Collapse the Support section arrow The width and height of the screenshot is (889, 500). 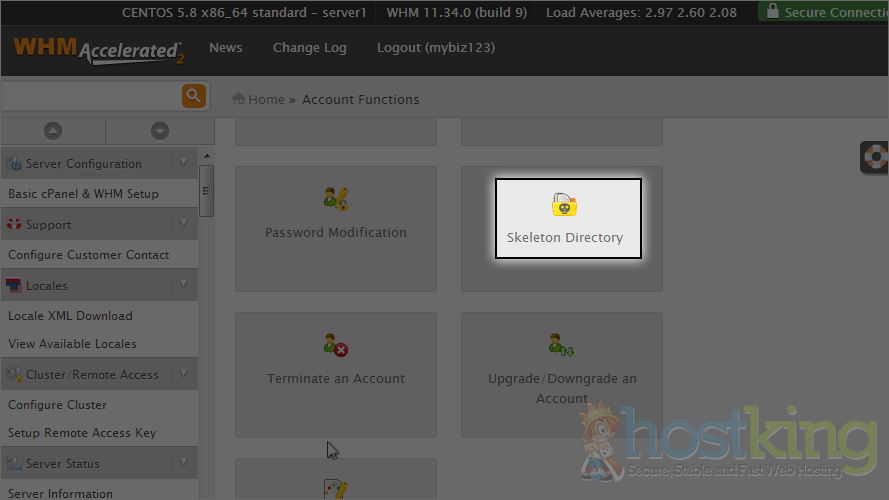[183, 224]
